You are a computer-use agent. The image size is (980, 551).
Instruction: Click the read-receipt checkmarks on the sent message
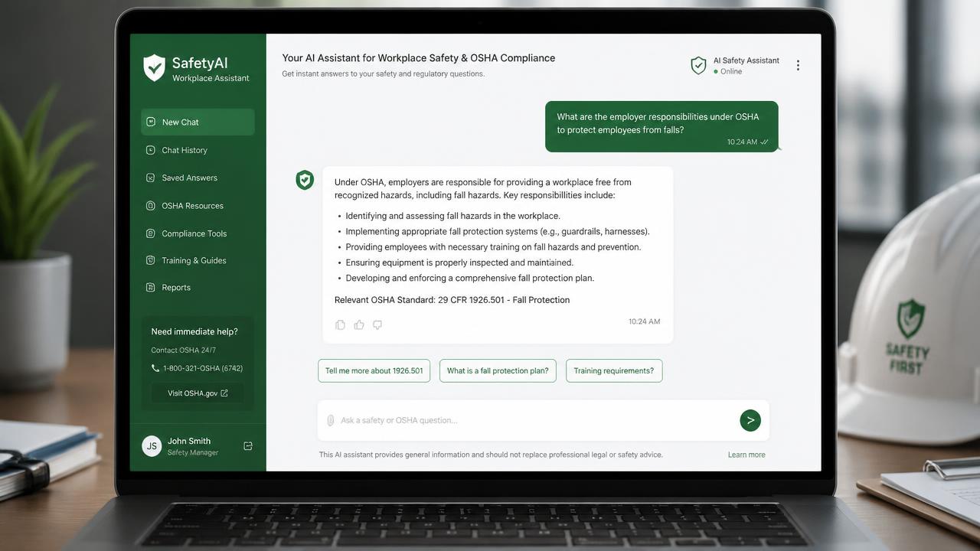[x=764, y=142]
